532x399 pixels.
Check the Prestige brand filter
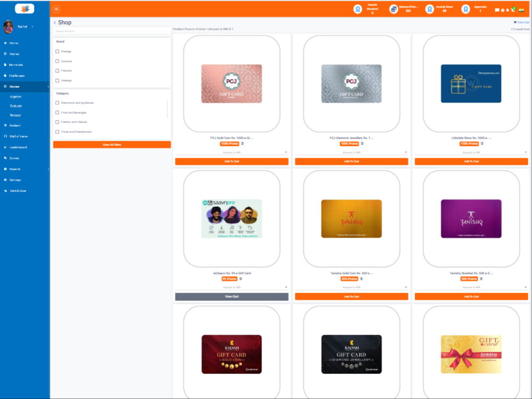click(57, 52)
